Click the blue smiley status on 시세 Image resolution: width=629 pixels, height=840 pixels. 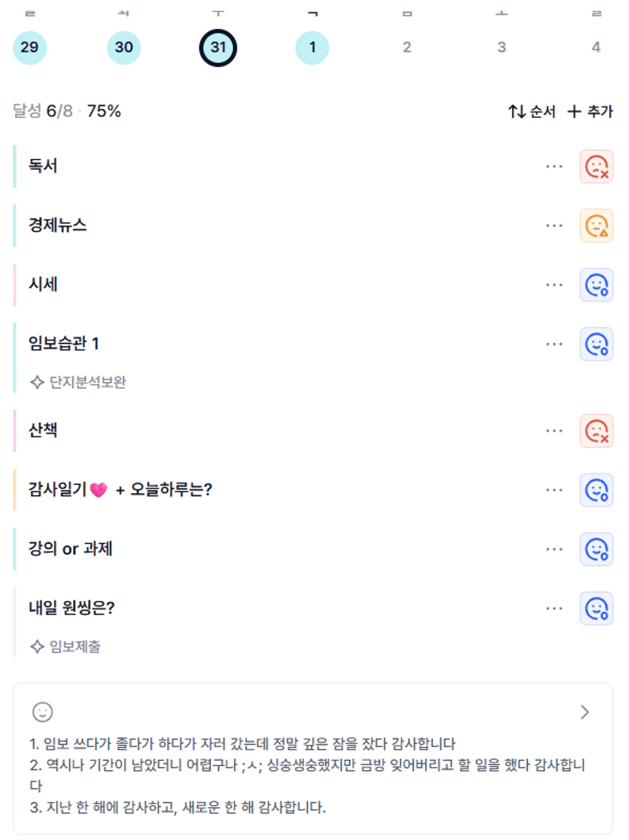tap(596, 285)
